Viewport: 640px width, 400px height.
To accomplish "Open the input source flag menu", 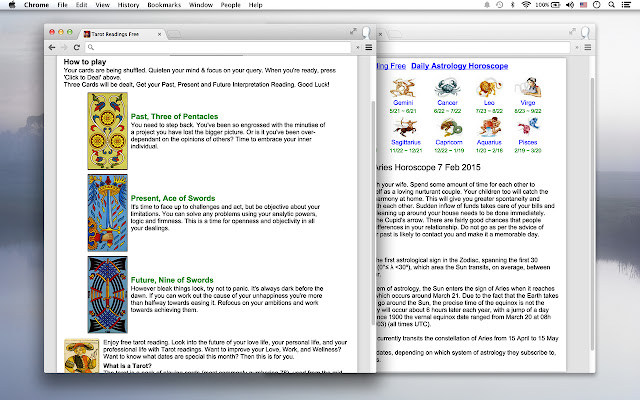I will (x=583, y=5).
